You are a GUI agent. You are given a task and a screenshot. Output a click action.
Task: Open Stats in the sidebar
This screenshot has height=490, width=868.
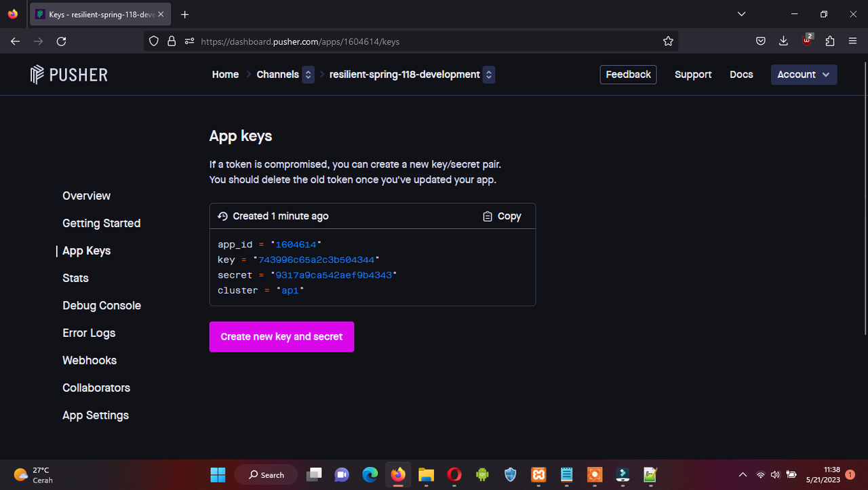coord(75,278)
